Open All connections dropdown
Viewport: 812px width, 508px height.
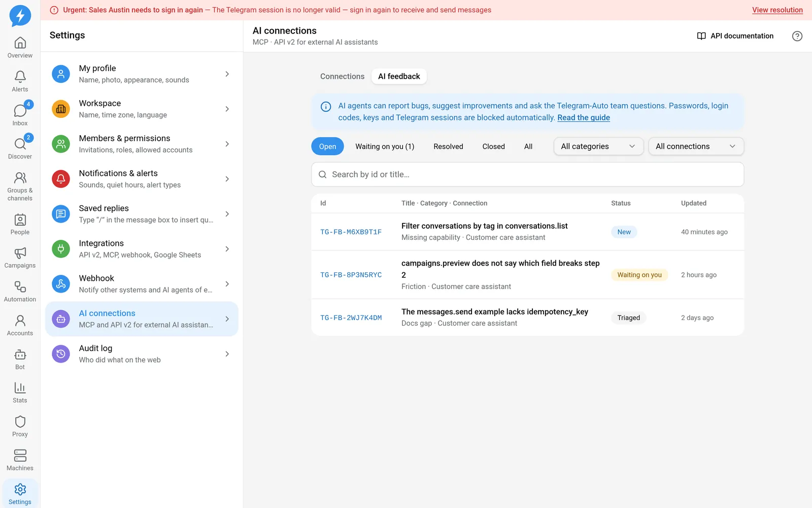click(696, 146)
